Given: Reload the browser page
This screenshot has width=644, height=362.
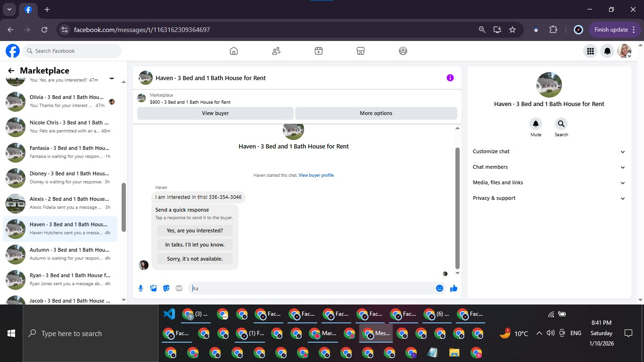Looking at the screenshot, I should click(x=44, y=30).
